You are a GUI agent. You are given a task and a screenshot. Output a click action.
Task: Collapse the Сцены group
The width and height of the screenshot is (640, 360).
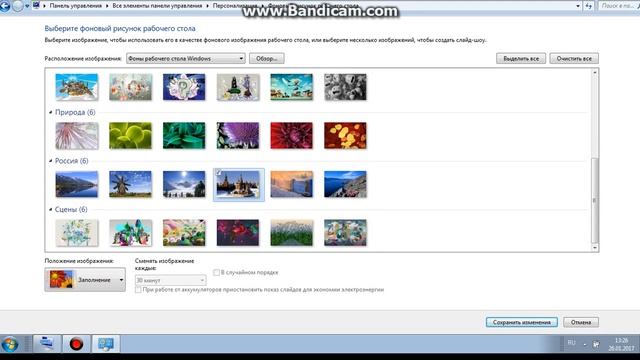(x=51, y=209)
